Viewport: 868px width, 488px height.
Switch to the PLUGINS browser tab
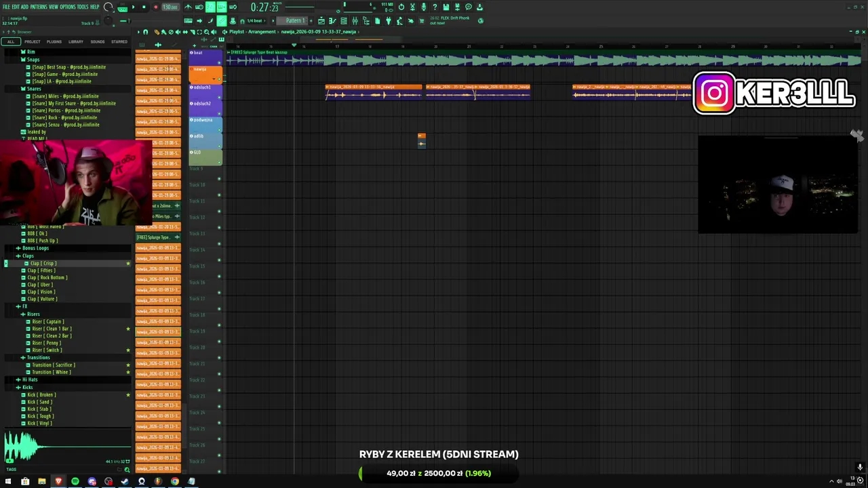coord(54,41)
